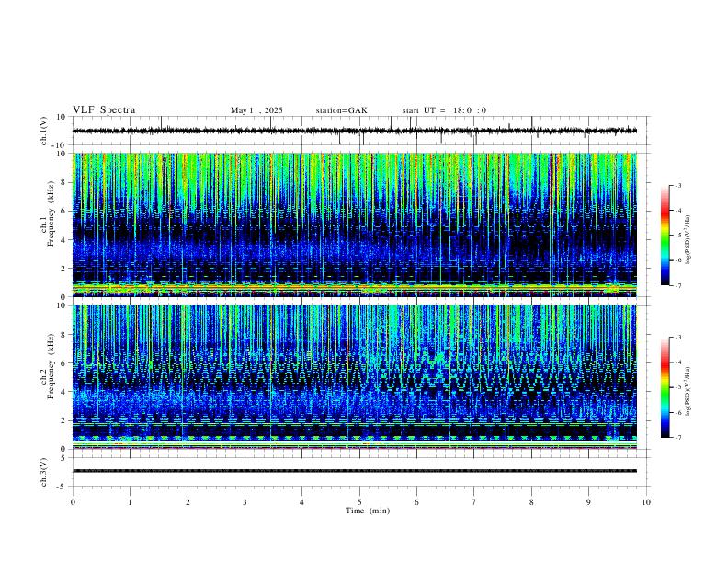
Task: Click the "-3" tick on ch.1 colorbar
Action: tap(677, 185)
